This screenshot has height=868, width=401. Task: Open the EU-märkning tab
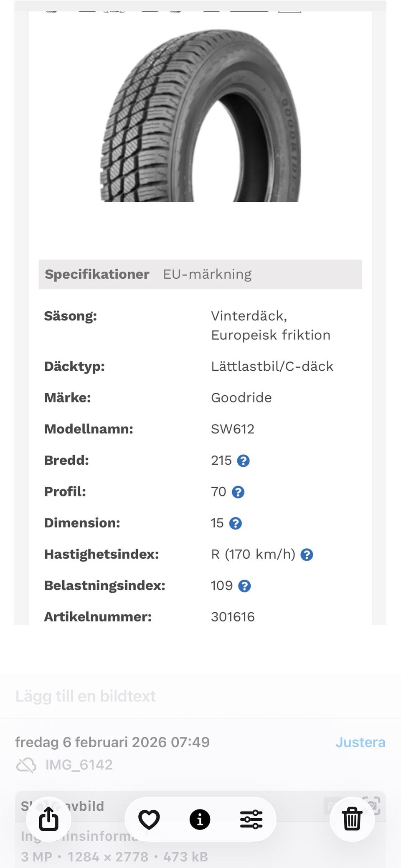click(x=207, y=274)
